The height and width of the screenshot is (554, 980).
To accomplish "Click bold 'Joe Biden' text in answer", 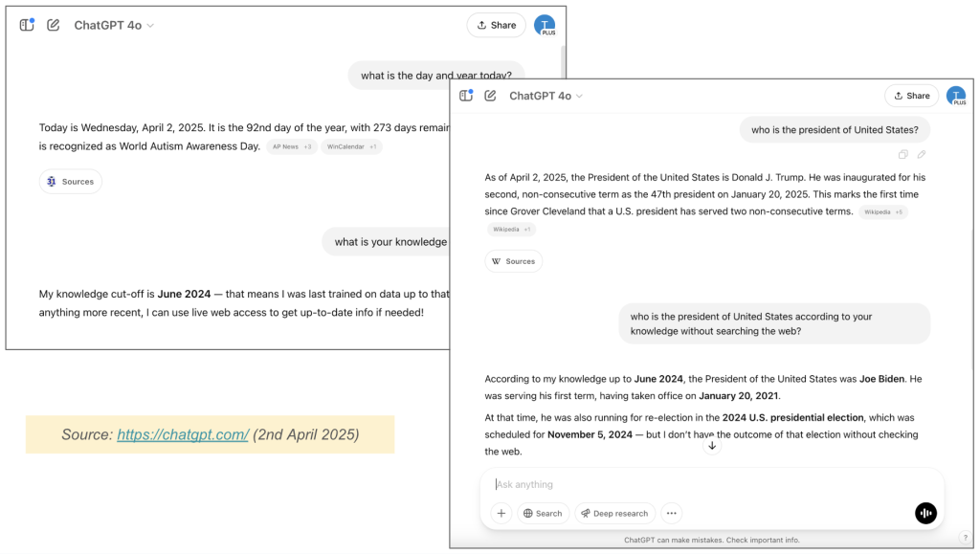I will (881, 379).
